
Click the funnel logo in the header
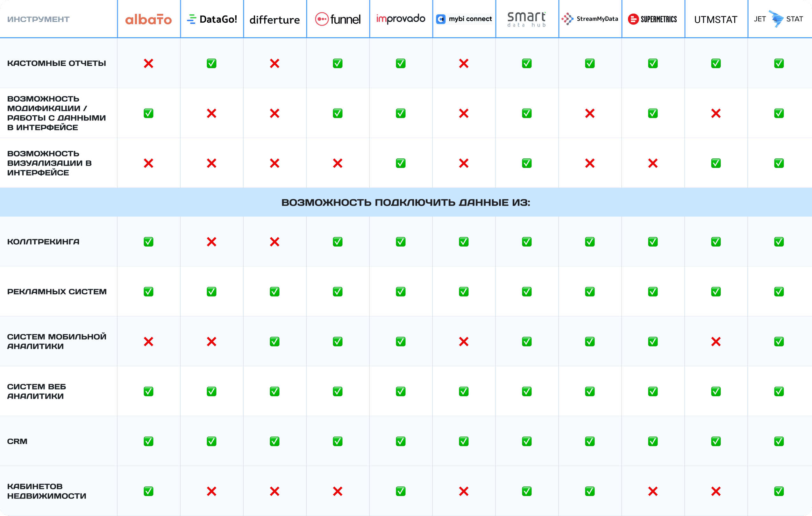click(338, 19)
